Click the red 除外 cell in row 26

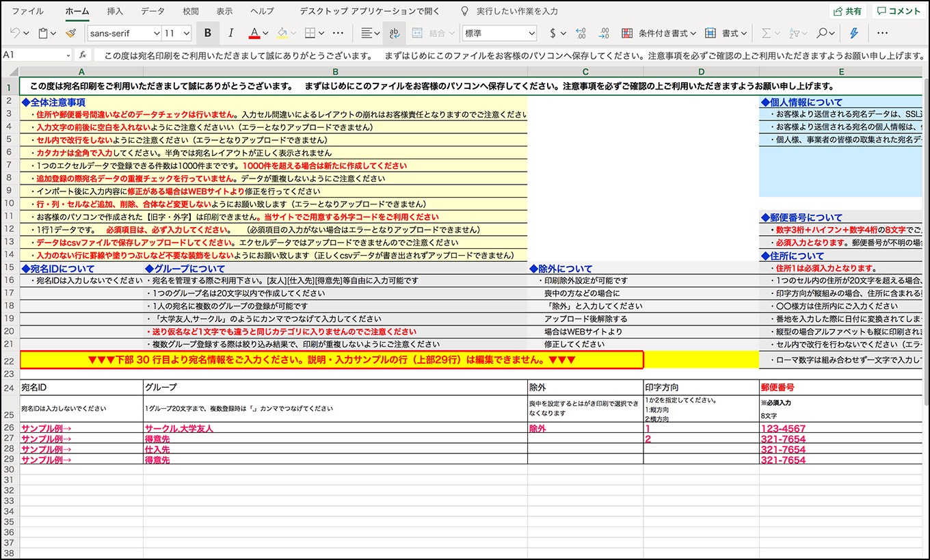585,429
